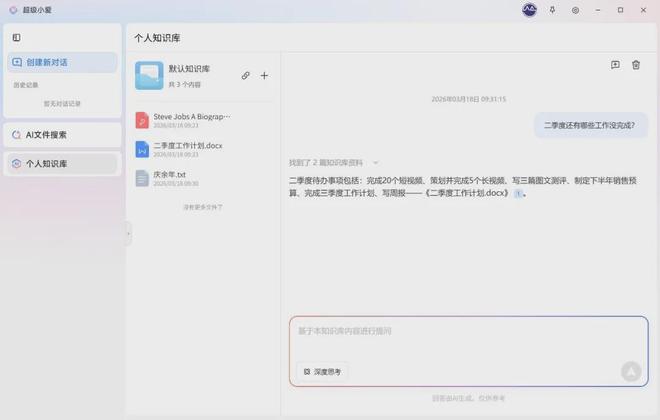This screenshot has height=420, width=660.
Task: Open citation marker 1 after 二季度工作计划.docx
Action: point(518,194)
